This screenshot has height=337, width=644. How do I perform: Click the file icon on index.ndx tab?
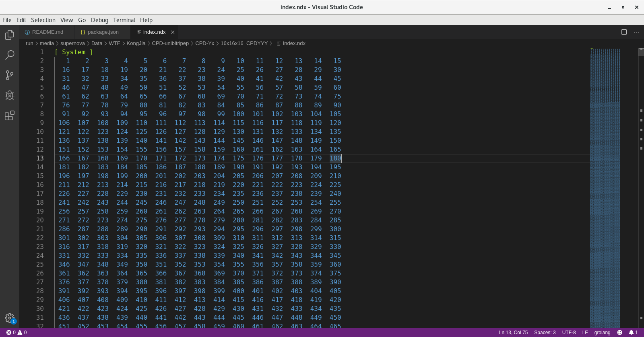click(x=139, y=32)
